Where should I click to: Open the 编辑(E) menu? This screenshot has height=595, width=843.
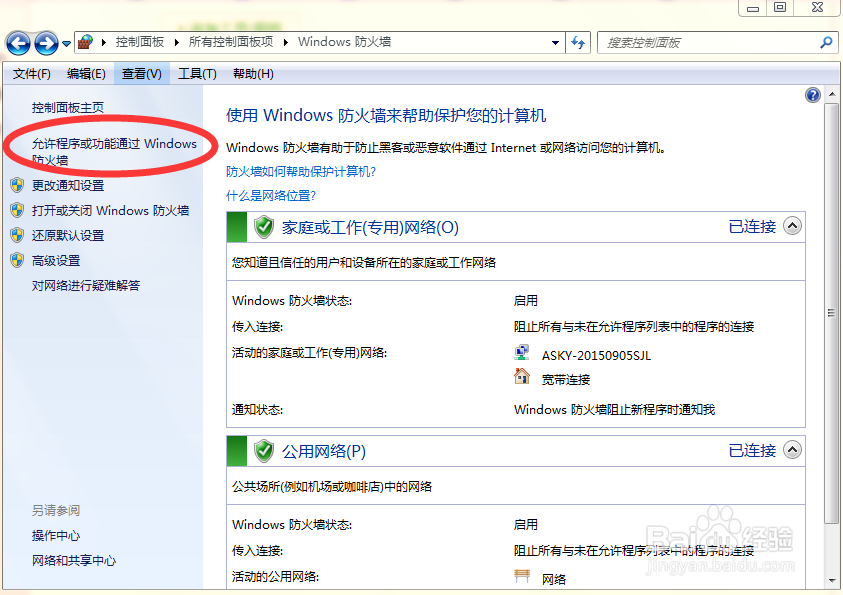click(86, 74)
